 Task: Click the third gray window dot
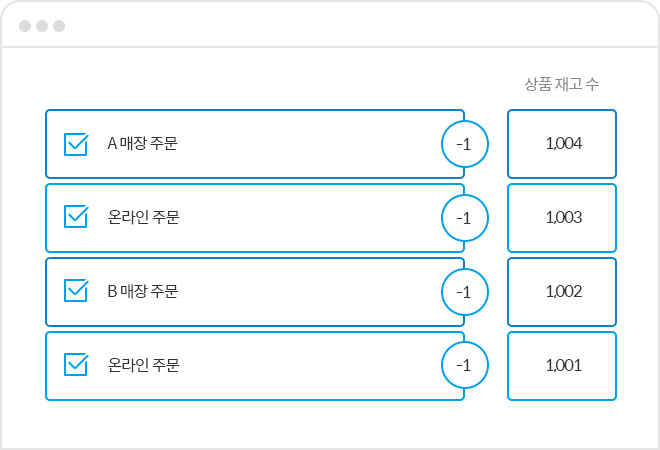[59, 26]
